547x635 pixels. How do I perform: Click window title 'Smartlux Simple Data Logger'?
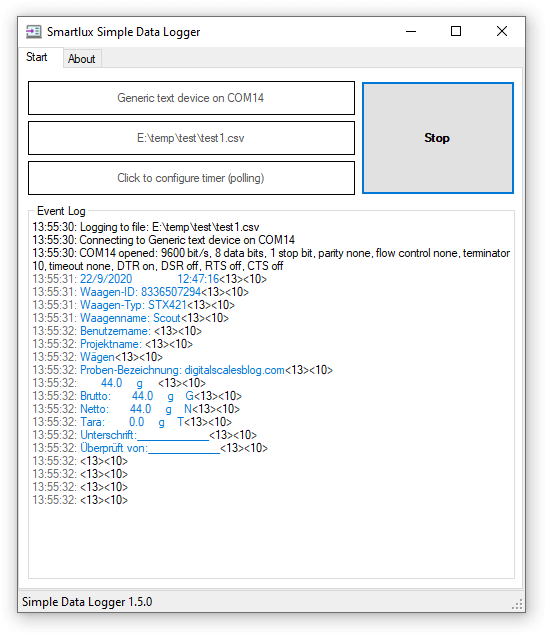tap(123, 32)
